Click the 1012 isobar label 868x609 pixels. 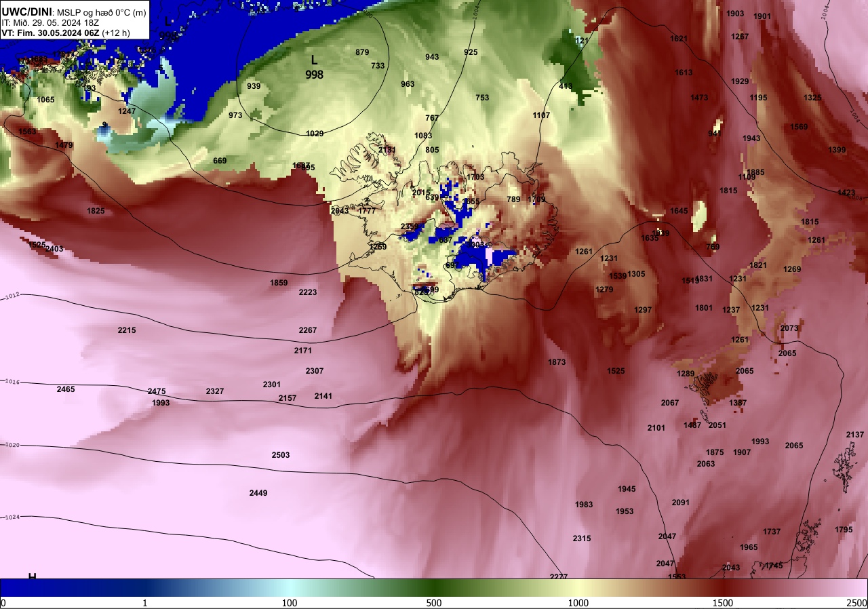point(13,296)
